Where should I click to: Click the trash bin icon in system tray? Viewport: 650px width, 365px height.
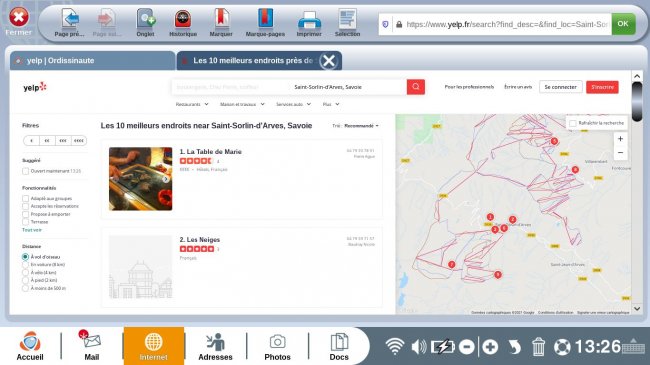[538, 346]
